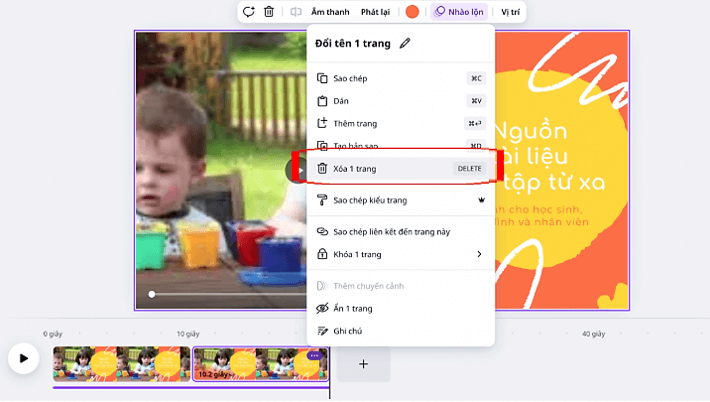The width and height of the screenshot is (710, 402).
Task: Click the video progress slider handle
Action: point(152,295)
